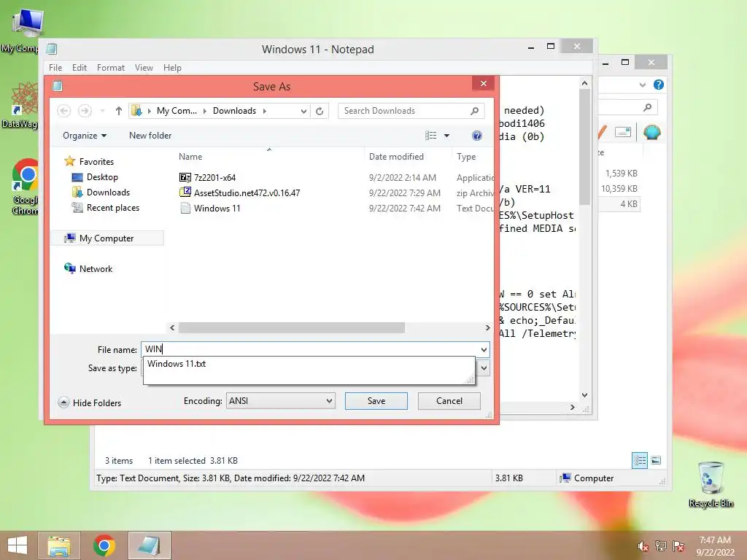747x560 pixels.
Task: Open Notepad File menu
Action: tap(55, 68)
